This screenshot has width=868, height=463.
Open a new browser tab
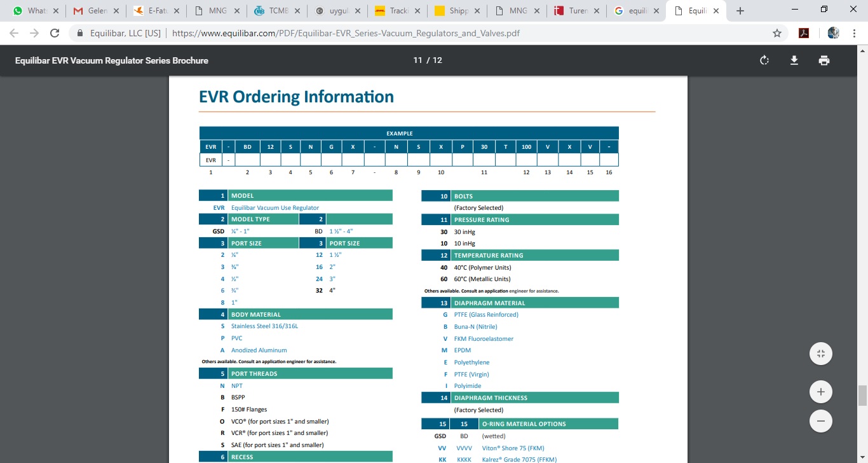(x=740, y=11)
